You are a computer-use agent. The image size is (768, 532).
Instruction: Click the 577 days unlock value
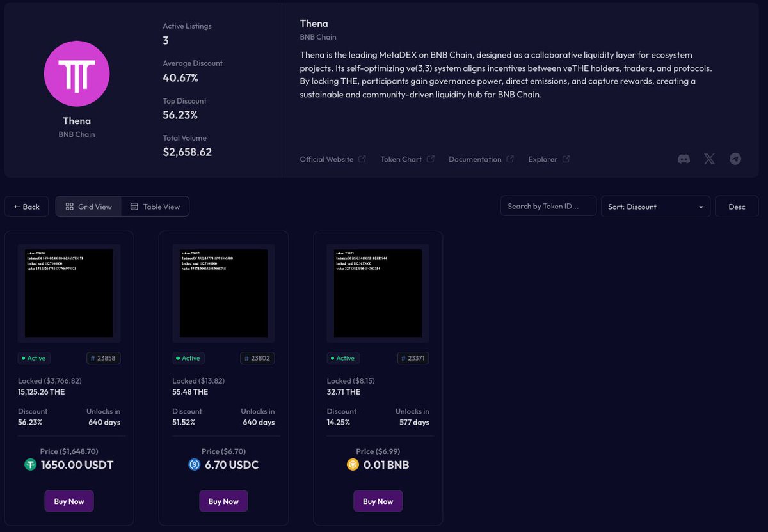[x=413, y=423]
